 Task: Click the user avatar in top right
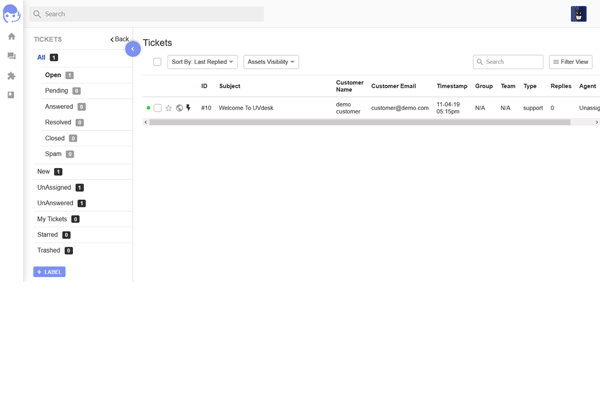[x=578, y=14]
